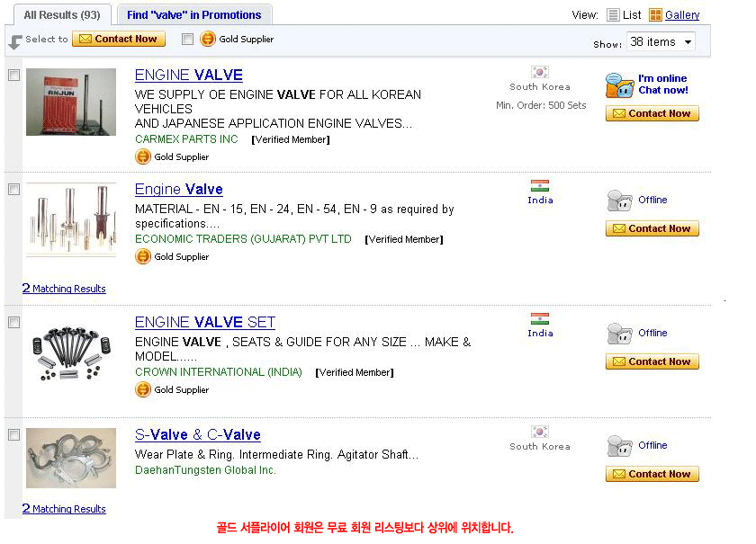Contact Now for Economic Traders listing

coord(652,229)
